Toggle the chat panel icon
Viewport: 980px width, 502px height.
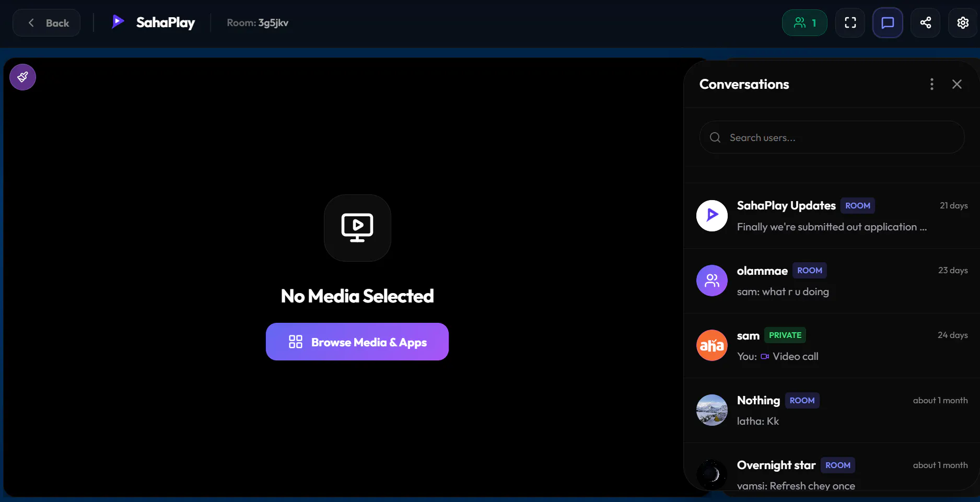(888, 23)
